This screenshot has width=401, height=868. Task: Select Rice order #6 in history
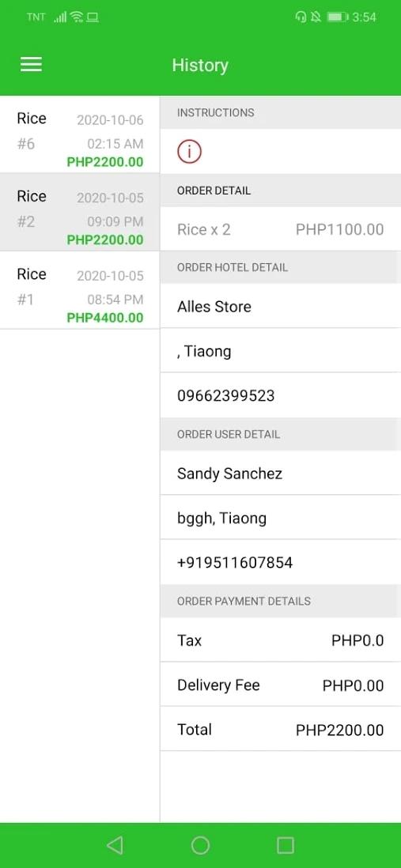click(x=80, y=134)
